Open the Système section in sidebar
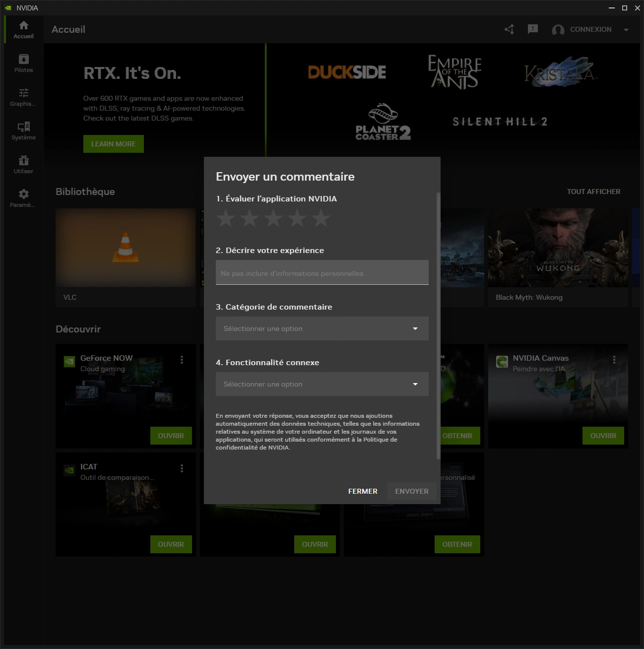This screenshot has width=644, height=649. pyautogui.click(x=23, y=130)
